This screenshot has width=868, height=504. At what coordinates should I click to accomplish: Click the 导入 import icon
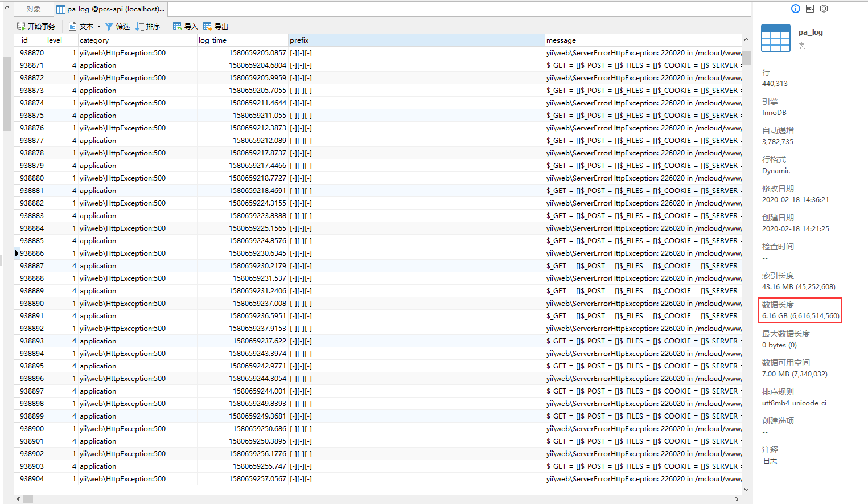pyautogui.click(x=178, y=26)
